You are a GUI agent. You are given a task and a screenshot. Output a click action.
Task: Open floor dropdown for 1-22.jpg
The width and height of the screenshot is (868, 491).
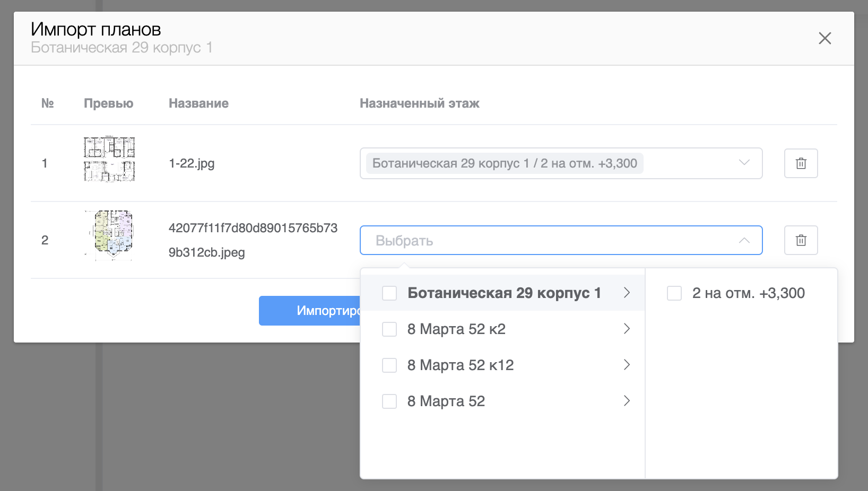744,163
